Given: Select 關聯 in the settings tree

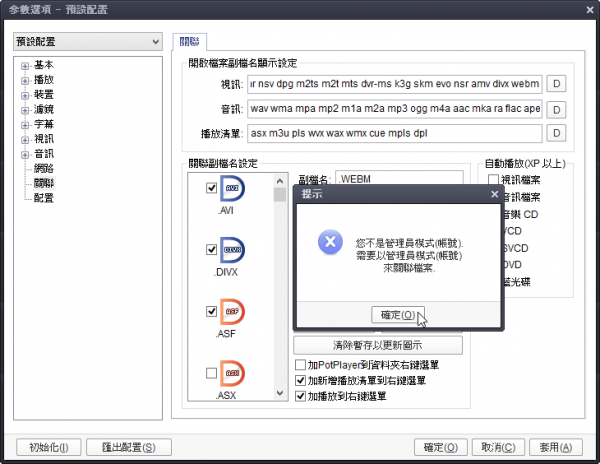Looking at the screenshot, I should point(44,183).
